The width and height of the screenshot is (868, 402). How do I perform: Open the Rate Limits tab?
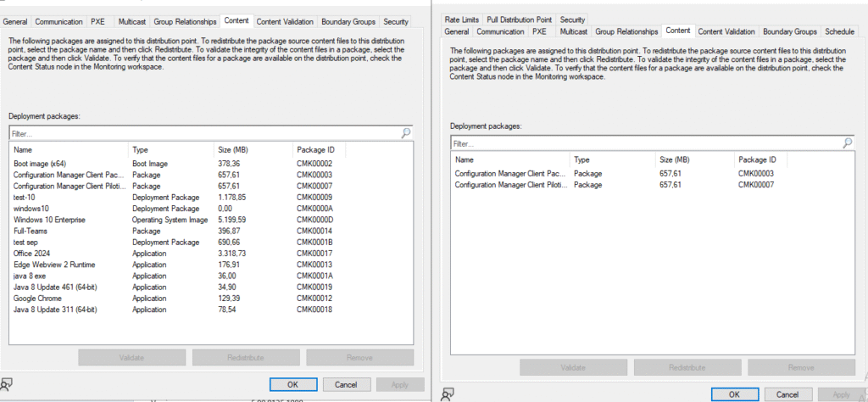click(462, 19)
